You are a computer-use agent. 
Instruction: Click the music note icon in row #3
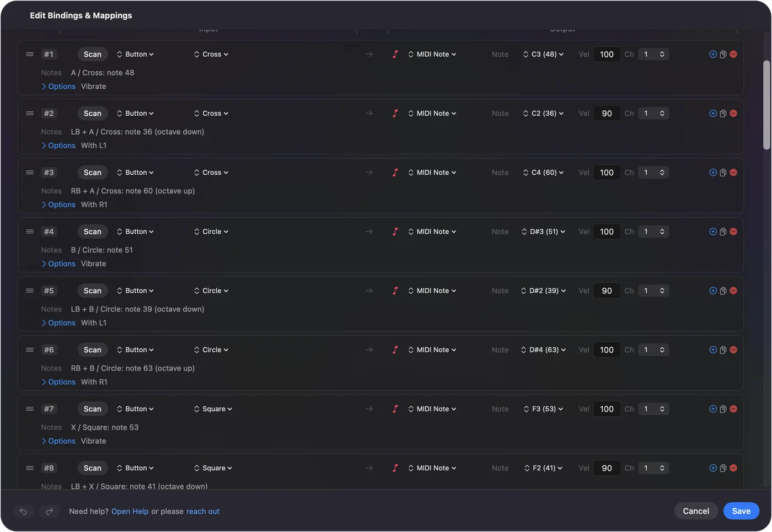395,173
